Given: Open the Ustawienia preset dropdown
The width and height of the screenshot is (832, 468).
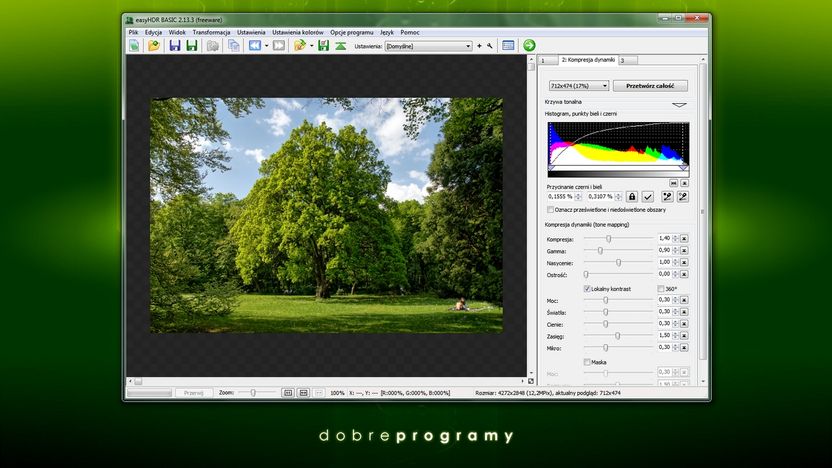Looking at the screenshot, I should [x=428, y=46].
